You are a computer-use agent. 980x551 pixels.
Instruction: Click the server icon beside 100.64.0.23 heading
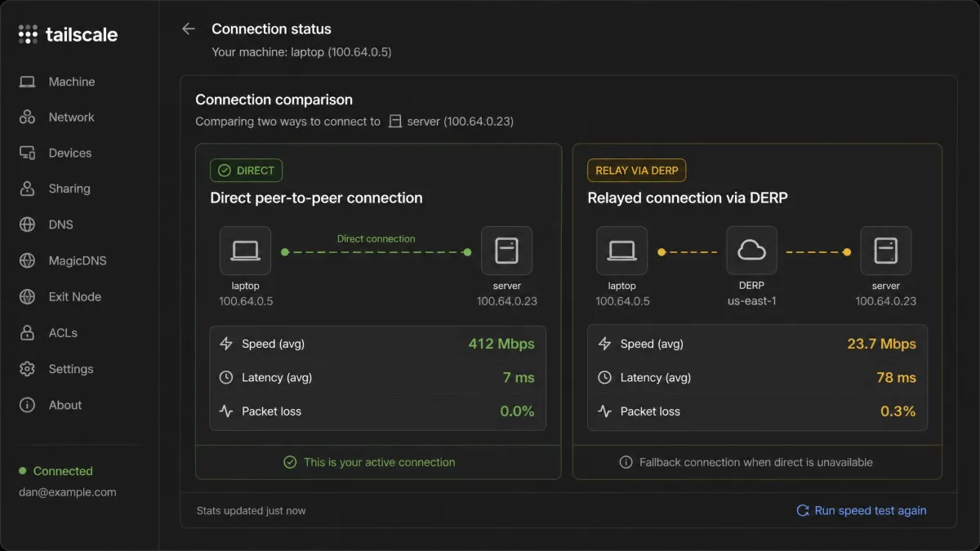click(395, 122)
